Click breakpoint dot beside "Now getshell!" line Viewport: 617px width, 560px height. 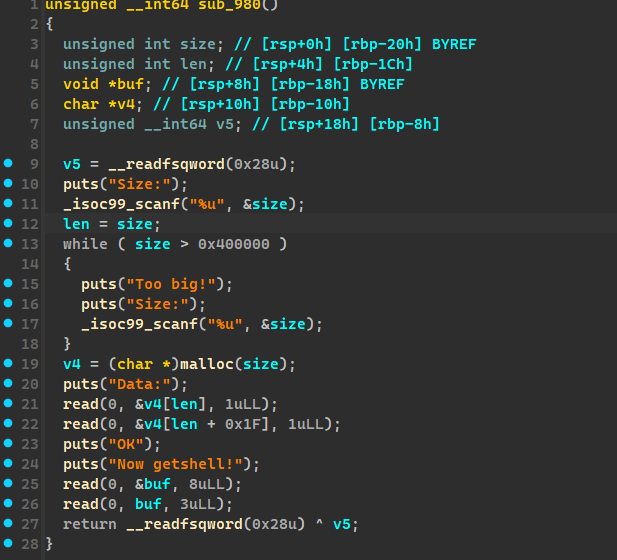[x=9, y=464]
